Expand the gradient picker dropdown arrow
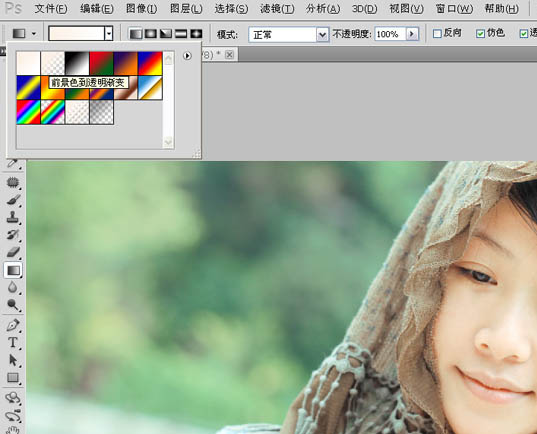Image resolution: width=537 pixels, height=434 pixels. coord(109,34)
